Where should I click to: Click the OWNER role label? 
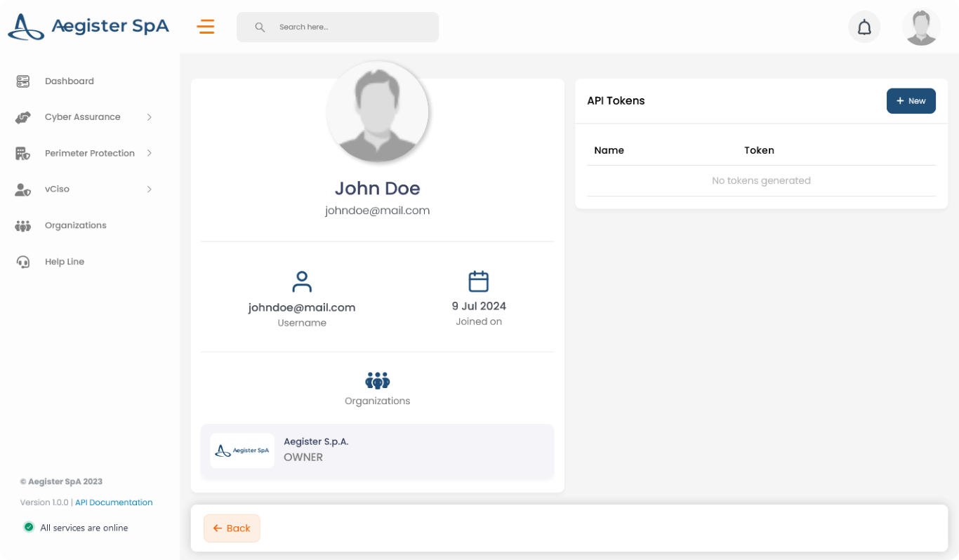[303, 458]
